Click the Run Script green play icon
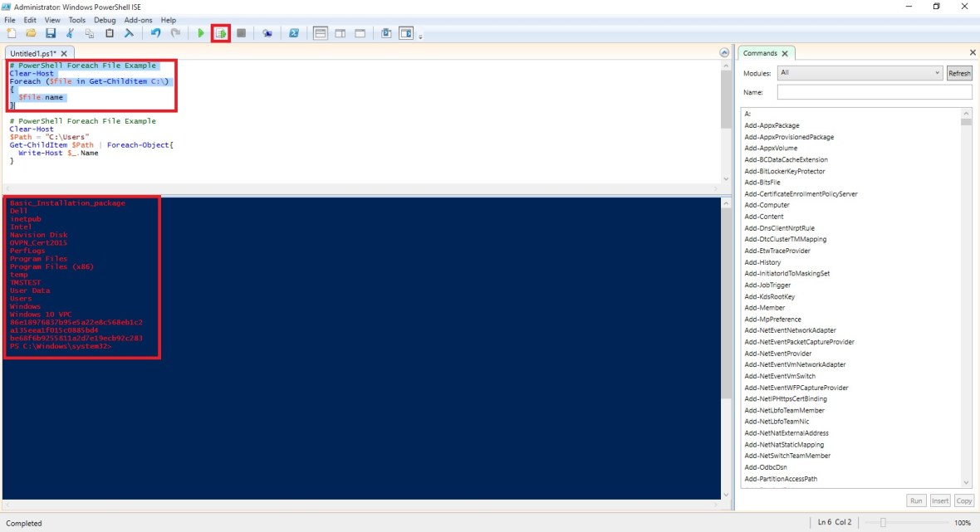 pos(201,33)
